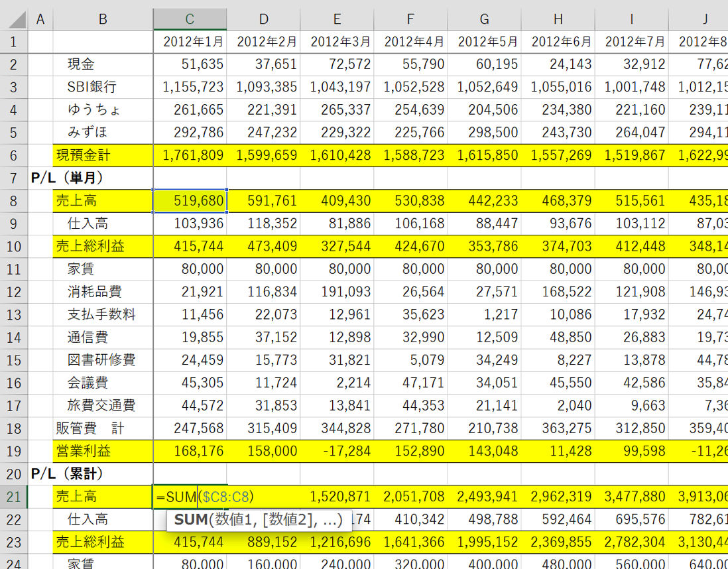Click the 売上総利益 label in row 10
Screen dimensions: 728x569
coord(90,246)
